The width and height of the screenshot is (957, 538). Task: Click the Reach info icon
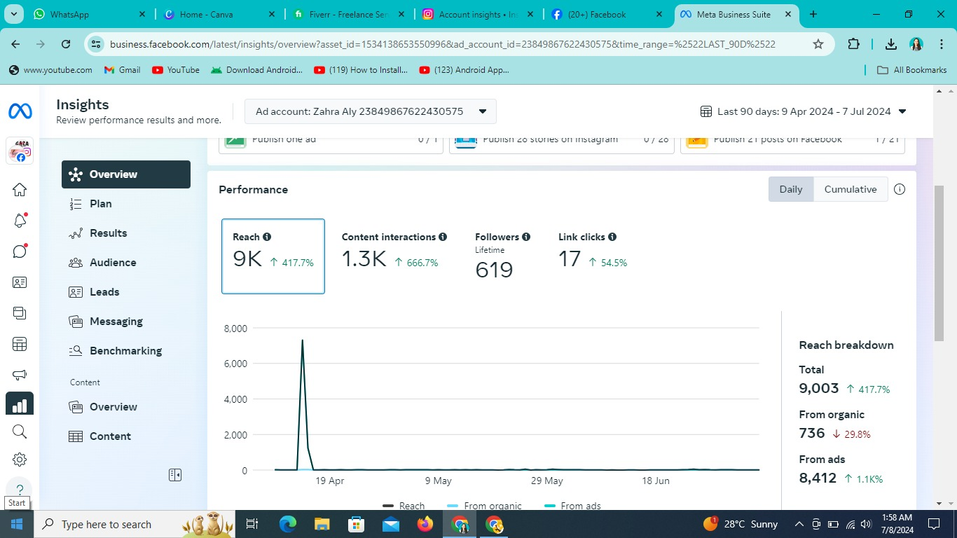(267, 237)
